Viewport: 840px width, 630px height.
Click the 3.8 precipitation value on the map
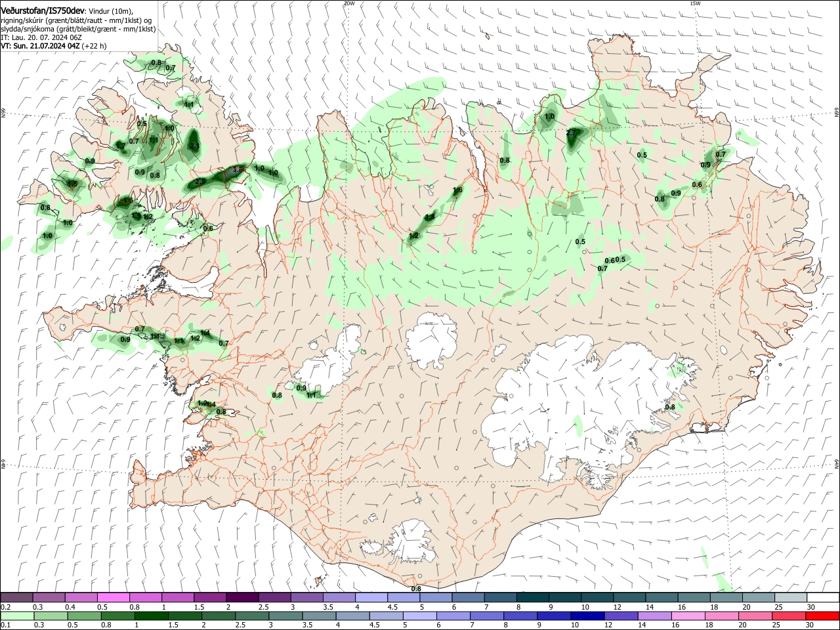click(x=238, y=169)
